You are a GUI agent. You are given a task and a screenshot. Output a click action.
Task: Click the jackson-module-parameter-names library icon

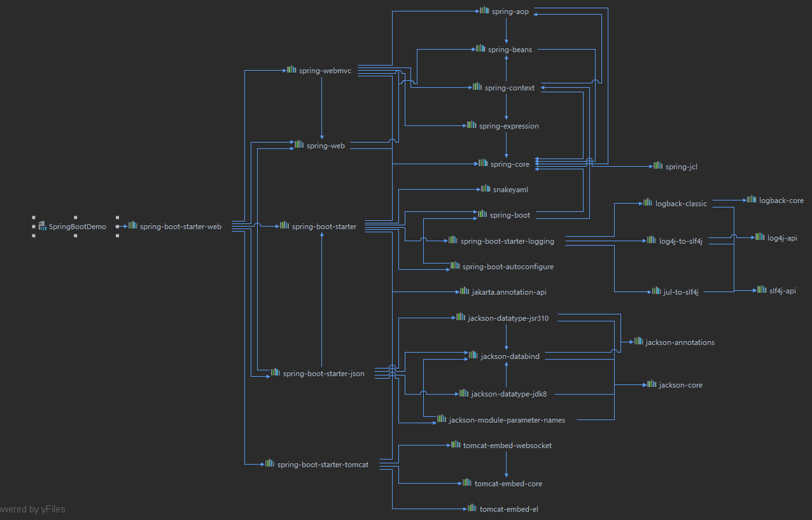(442, 419)
